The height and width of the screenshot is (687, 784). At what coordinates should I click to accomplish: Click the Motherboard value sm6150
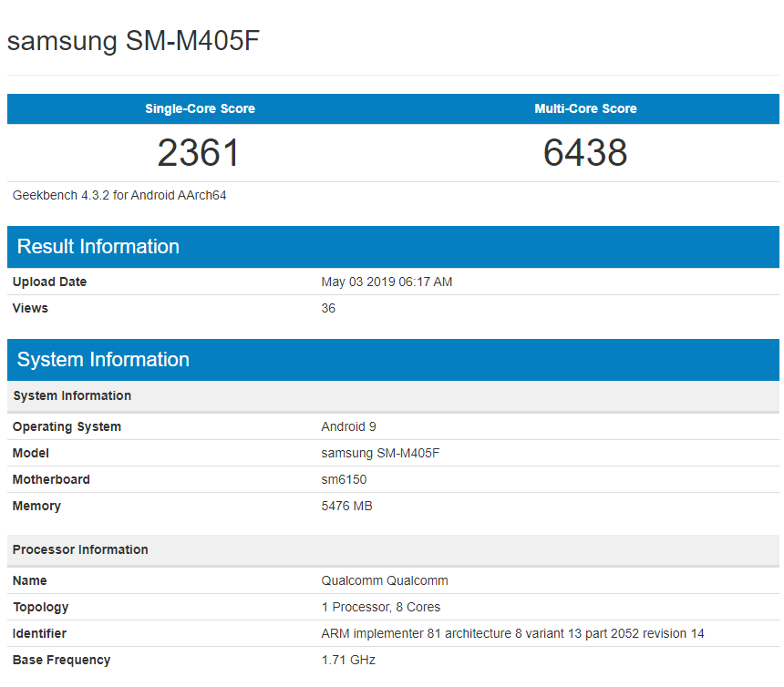coord(344,479)
